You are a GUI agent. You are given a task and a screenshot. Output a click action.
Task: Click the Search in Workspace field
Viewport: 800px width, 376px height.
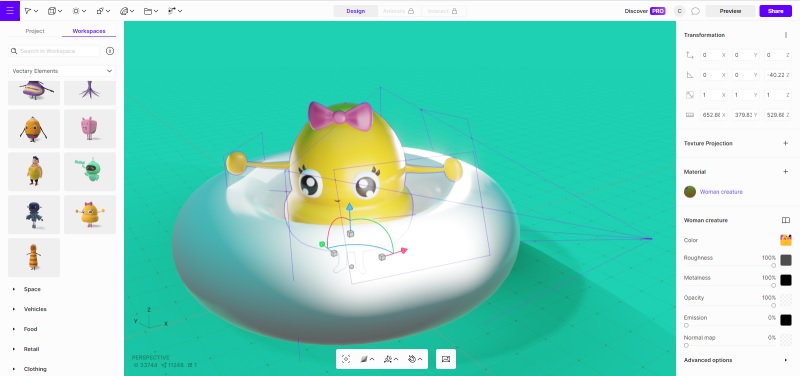[x=54, y=51]
